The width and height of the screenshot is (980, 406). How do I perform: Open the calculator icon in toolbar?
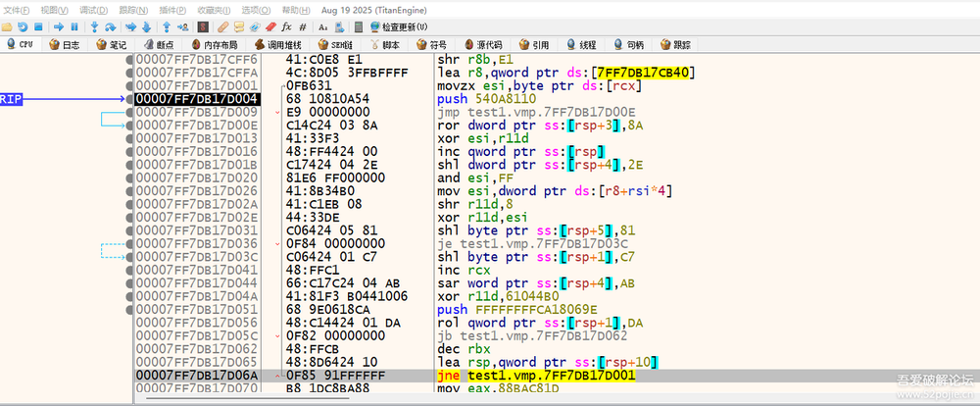coord(358,26)
